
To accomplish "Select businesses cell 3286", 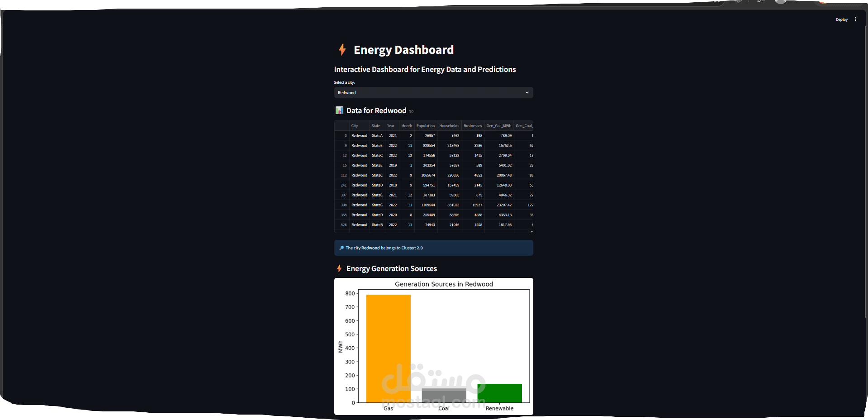I will click(x=473, y=146).
